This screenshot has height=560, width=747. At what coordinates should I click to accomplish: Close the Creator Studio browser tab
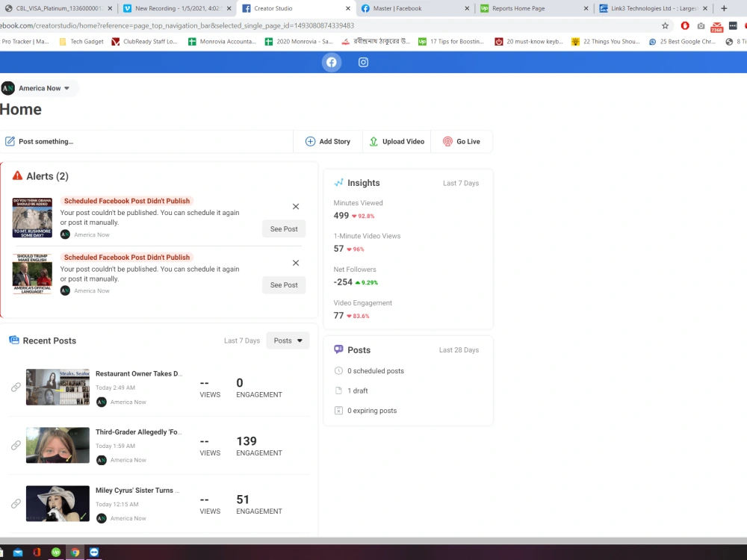point(348,8)
